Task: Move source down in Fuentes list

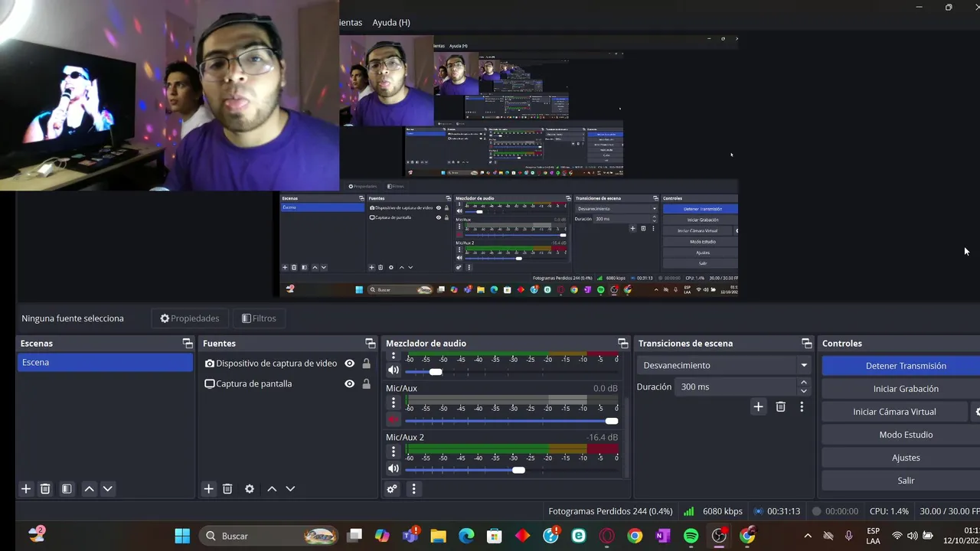Action: 290,488
